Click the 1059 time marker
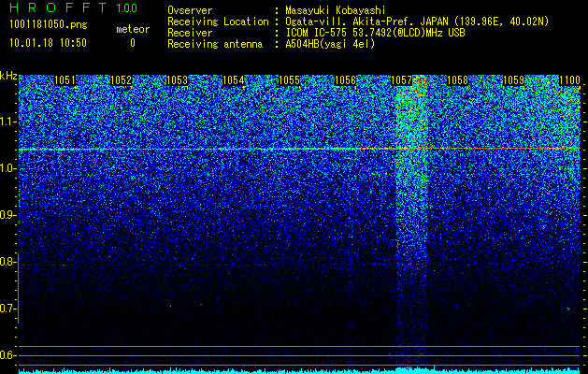This screenshot has height=374, width=588. 513,80
